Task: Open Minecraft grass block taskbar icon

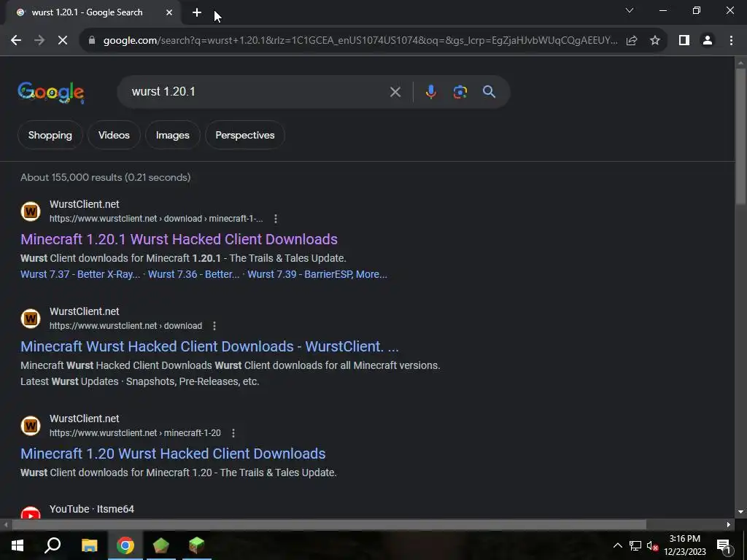Action: point(197,545)
